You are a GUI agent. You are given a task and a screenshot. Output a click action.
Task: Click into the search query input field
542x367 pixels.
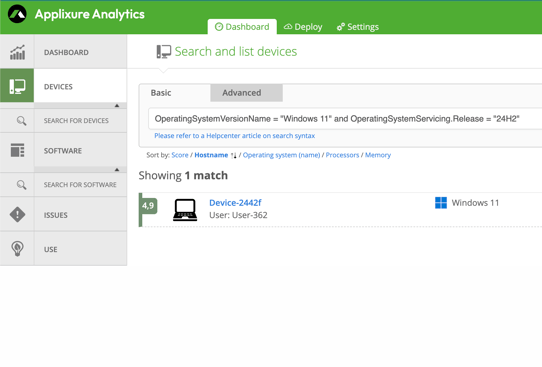[345, 119]
